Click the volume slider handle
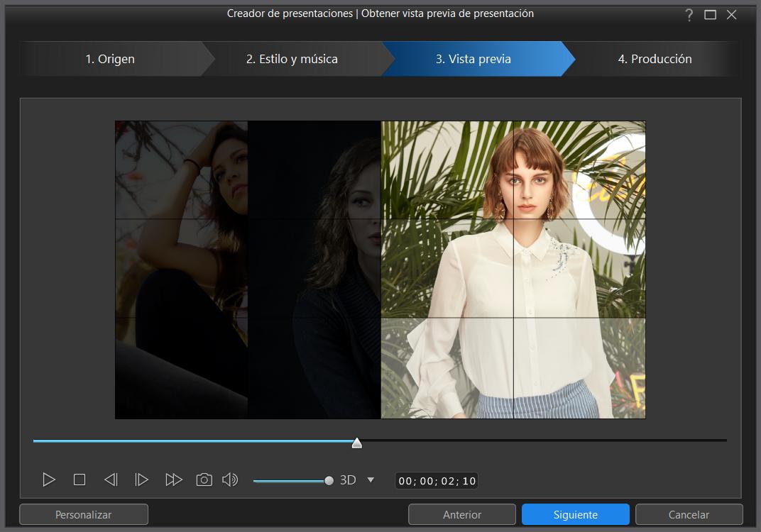 [329, 481]
